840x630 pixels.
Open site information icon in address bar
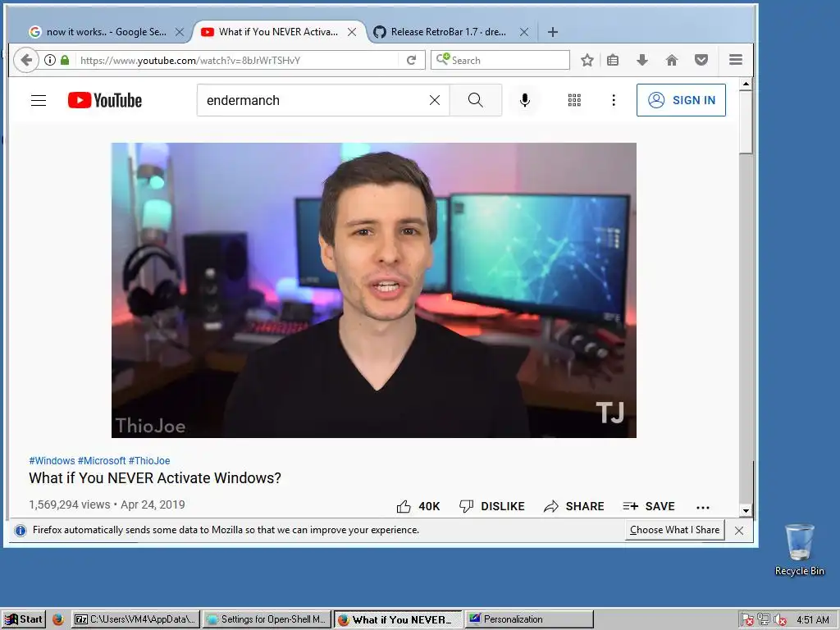click(50, 60)
